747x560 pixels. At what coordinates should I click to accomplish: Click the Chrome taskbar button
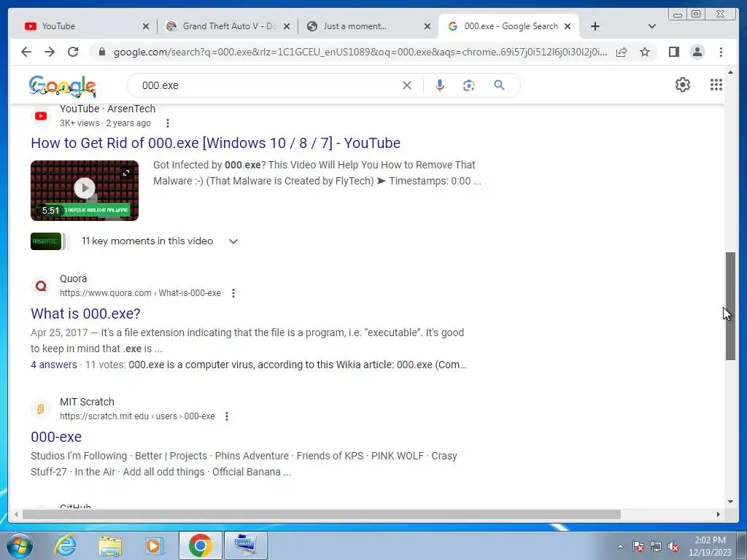coord(200,545)
